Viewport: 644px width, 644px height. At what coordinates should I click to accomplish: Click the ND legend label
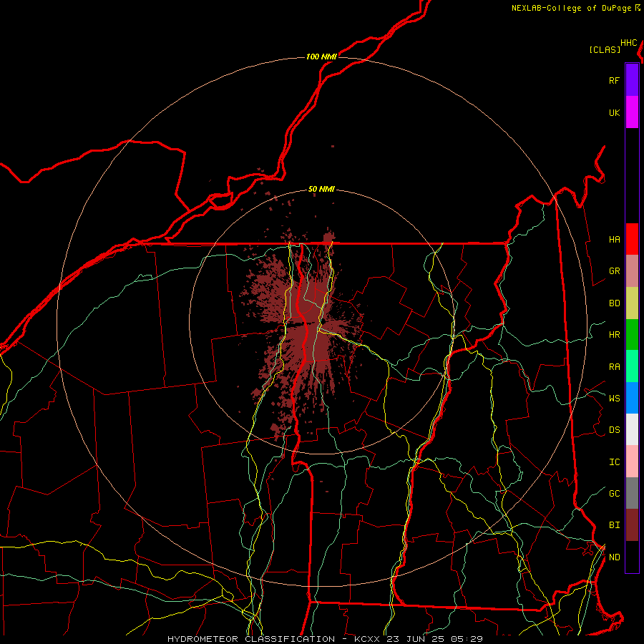[x=614, y=557]
